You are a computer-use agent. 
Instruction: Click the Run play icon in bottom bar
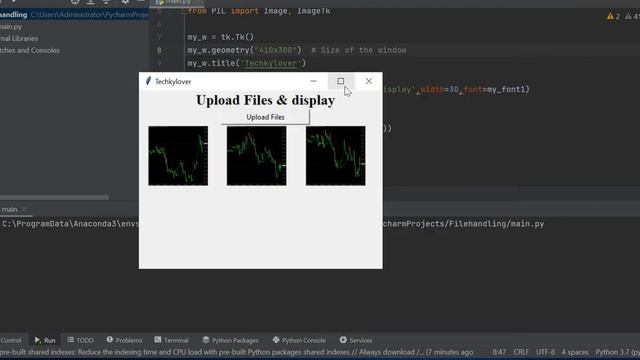coord(37,340)
